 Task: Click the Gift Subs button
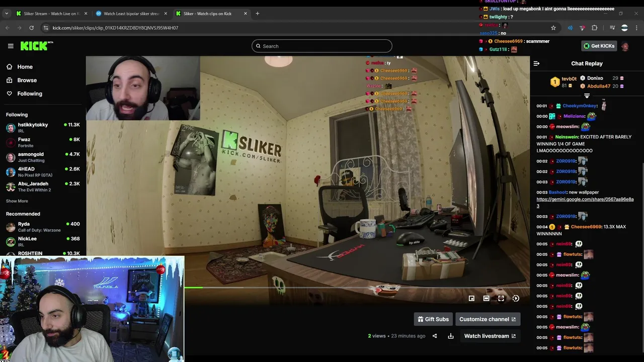coord(433,319)
